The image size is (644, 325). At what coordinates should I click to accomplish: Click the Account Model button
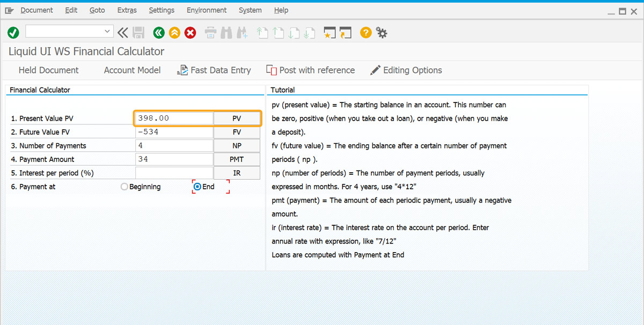pos(132,70)
